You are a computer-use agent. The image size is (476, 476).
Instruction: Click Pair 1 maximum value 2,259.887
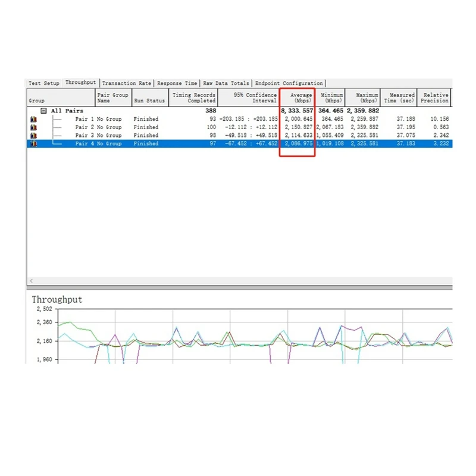click(365, 119)
